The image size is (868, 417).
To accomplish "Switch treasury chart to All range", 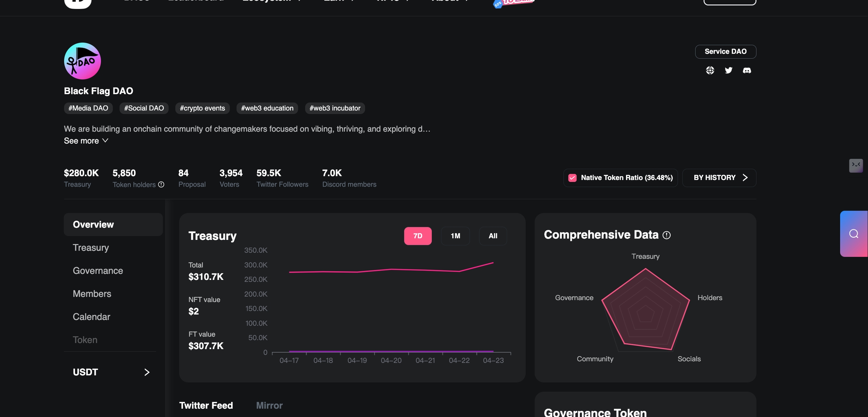I will (x=493, y=236).
